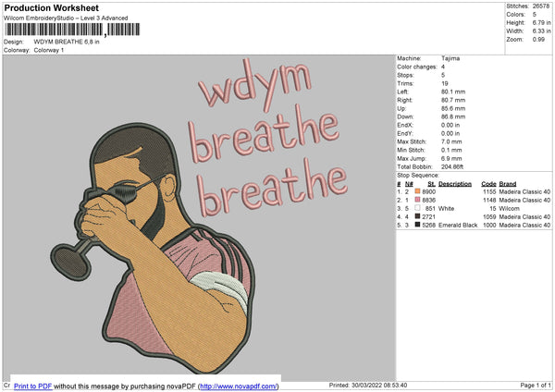Click the 'Code' column header
This screenshot has height=392, width=555.
pyautogui.click(x=488, y=184)
